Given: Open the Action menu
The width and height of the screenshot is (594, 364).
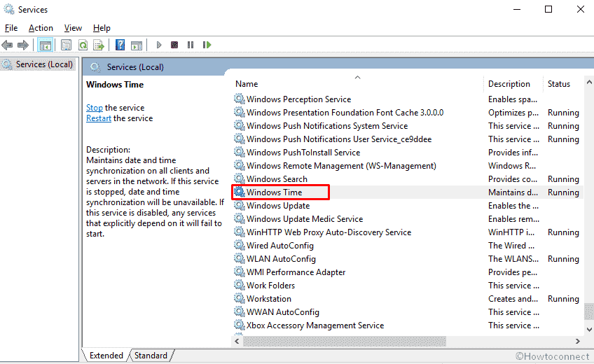Looking at the screenshot, I should pos(41,28).
